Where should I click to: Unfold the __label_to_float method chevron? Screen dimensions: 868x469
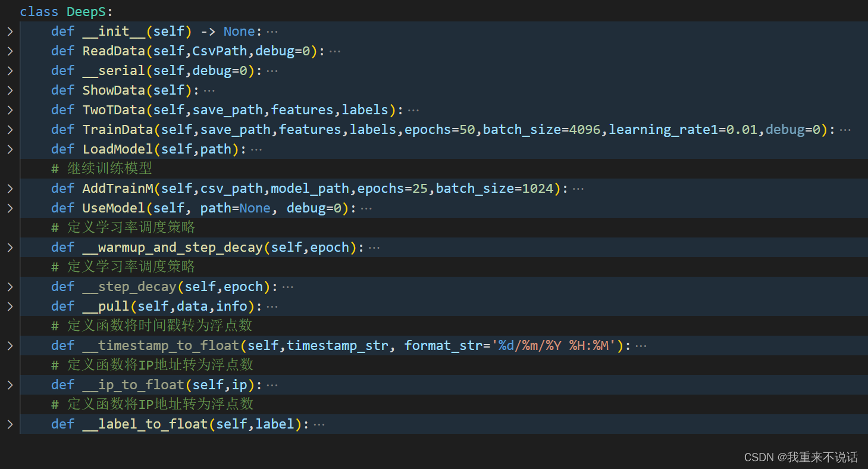pyautogui.click(x=10, y=424)
